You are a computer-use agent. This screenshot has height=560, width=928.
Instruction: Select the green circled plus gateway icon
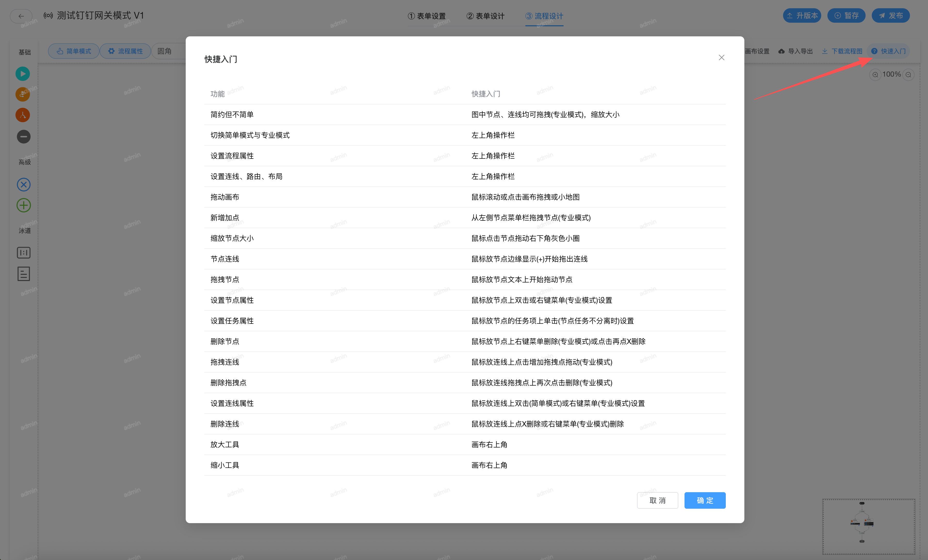(x=24, y=205)
